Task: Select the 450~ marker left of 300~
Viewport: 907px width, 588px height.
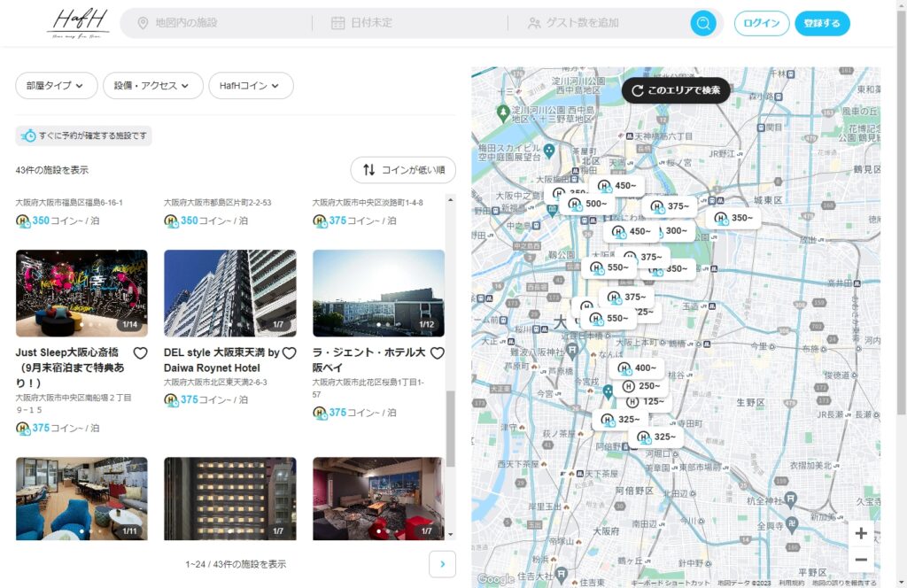Action: [x=632, y=231]
